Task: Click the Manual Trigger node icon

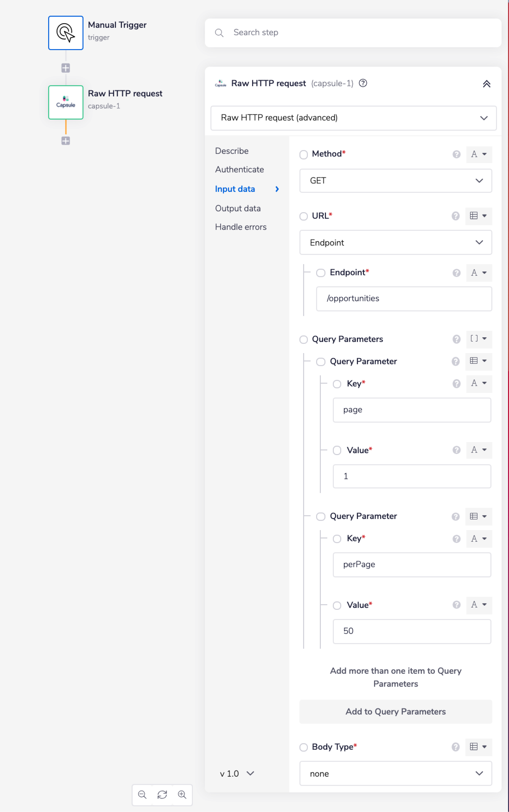Action: (x=66, y=33)
